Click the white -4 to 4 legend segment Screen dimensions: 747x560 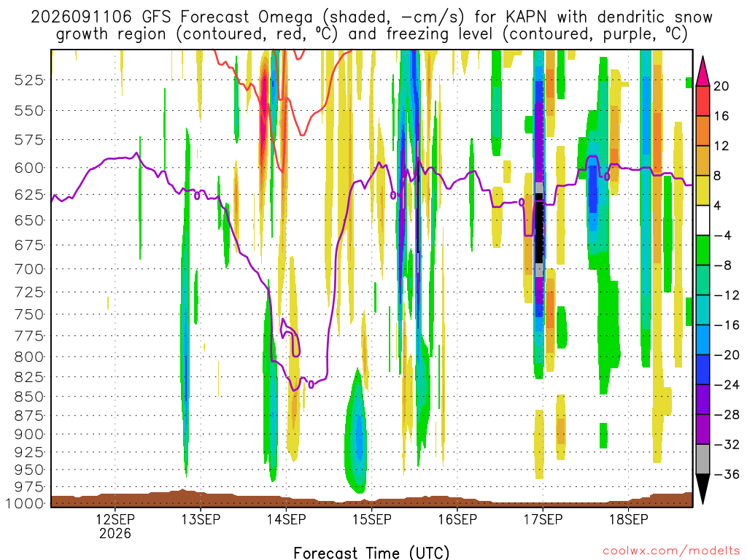(703, 220)
